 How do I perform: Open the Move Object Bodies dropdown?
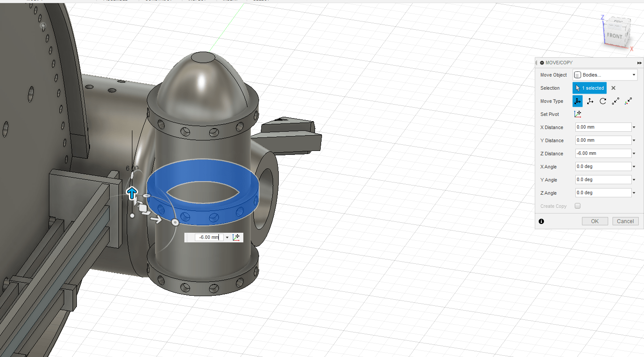605,75
